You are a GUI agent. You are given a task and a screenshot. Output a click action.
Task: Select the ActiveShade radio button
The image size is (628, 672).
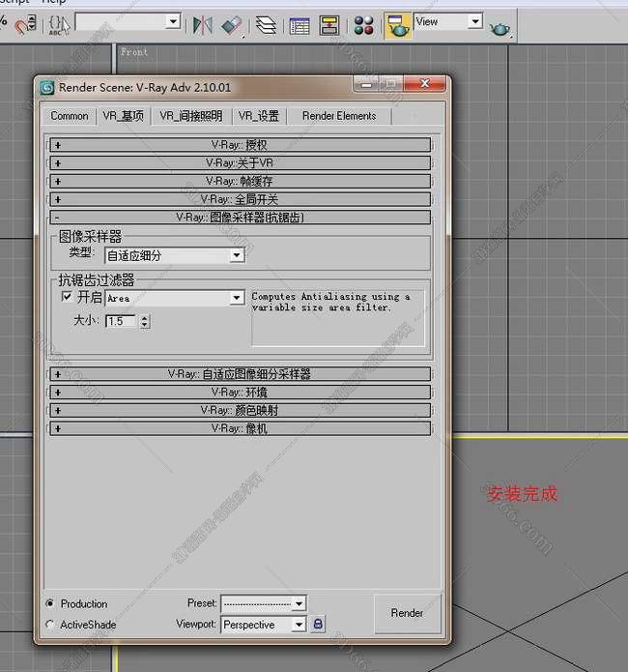tap(50, 625)
